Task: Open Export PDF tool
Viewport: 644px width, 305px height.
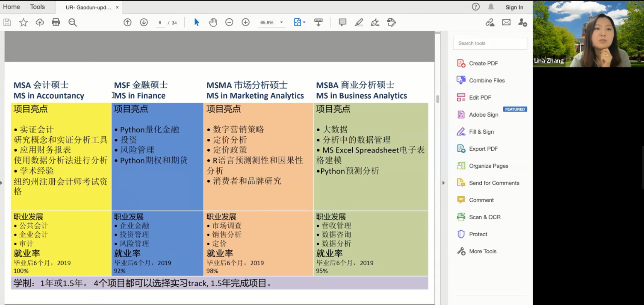Action: pyautogui.click(x=483, y=149)
